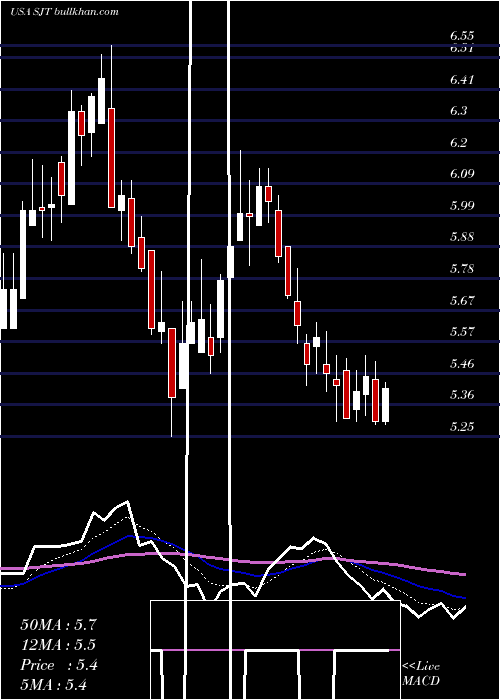
Task: Click the 'Price : 5.4' legend text
Action: tap(58, 665)
